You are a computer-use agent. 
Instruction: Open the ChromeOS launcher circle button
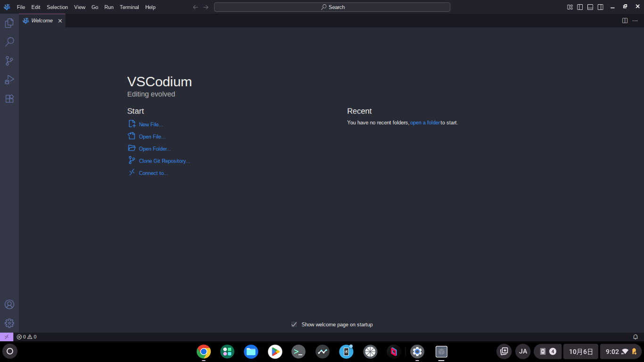click(x=9, y=351)
